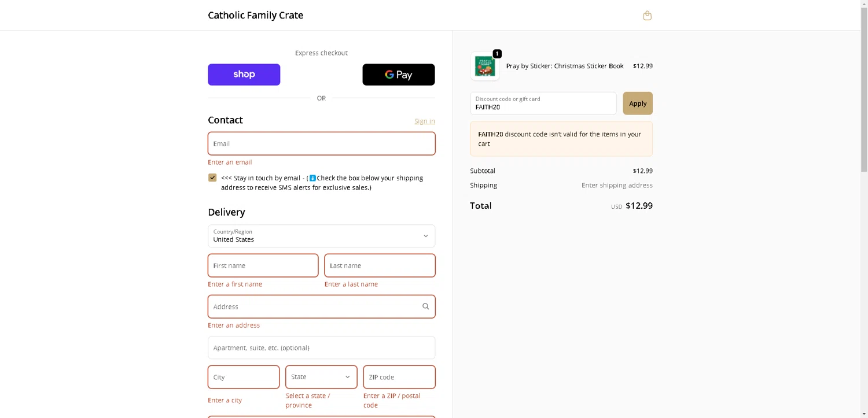Open the State dropdown
Image resolution: width=868 pixels, height=418 pixels.
click(321, 377)
